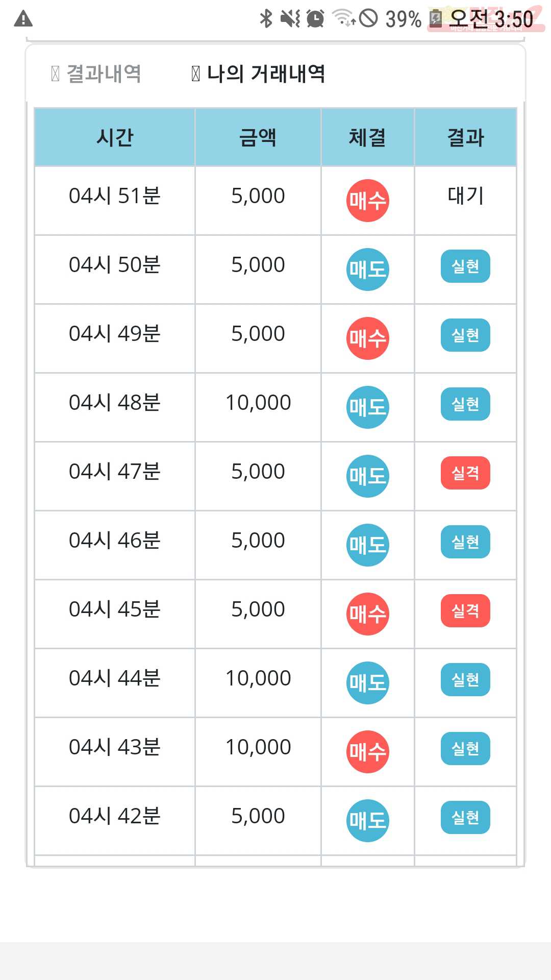Tap the red 매수 badge at 04시 49분

click(367, 338)
